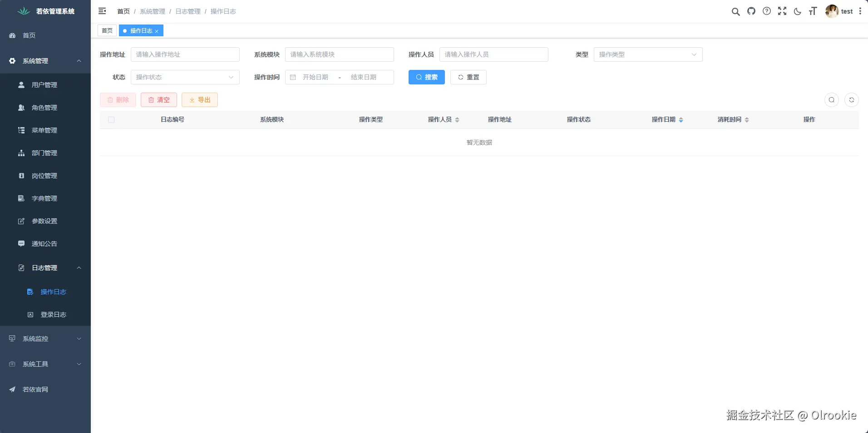Collapse the sidebar with the hamburger icon
This screenshot has height=433, width=868.
pos(102,11)
